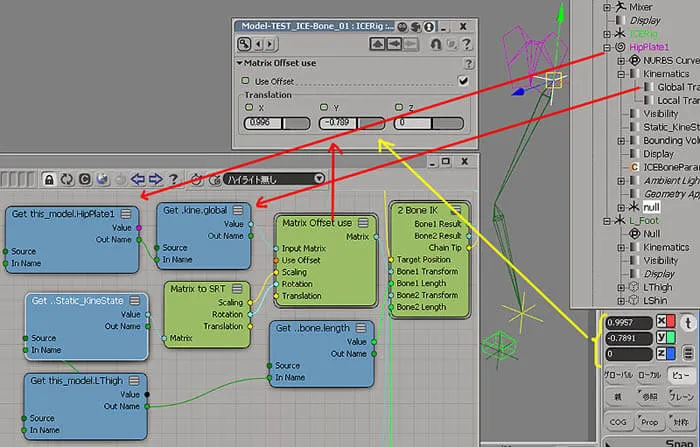Collapse the HipPlate1 tree node
The width and height of the screenshot is (700, 447).
(x=606, y=47)
